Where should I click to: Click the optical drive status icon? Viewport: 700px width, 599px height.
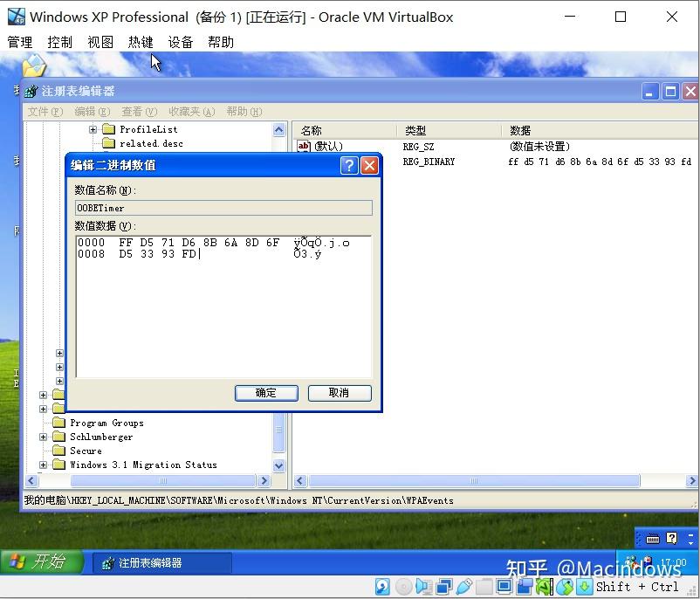pos(403,587)
